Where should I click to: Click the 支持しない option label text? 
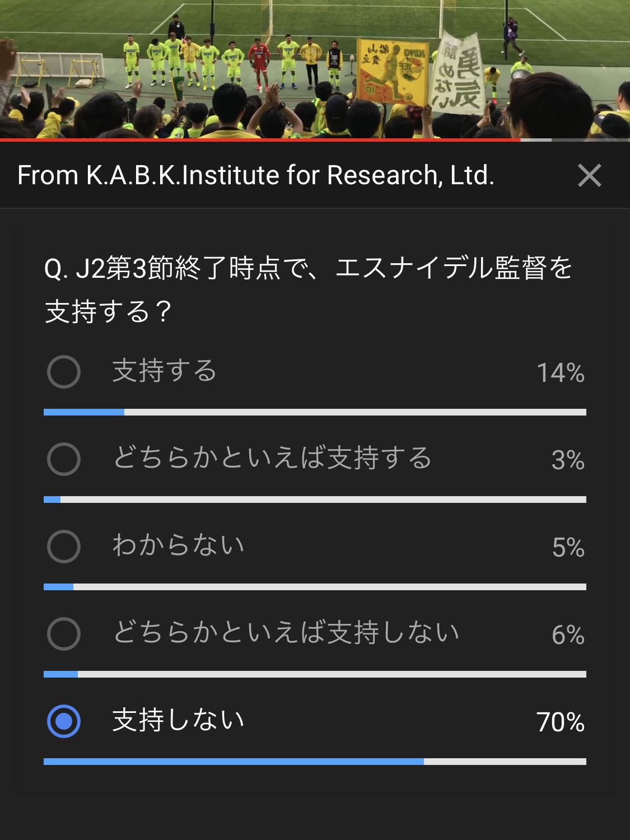(x=178, y=721)
